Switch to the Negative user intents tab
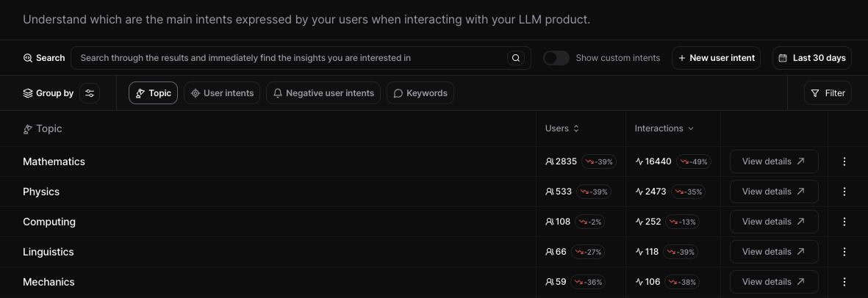Viewport: 868px width, 298px height. click(x=323, y=93)
